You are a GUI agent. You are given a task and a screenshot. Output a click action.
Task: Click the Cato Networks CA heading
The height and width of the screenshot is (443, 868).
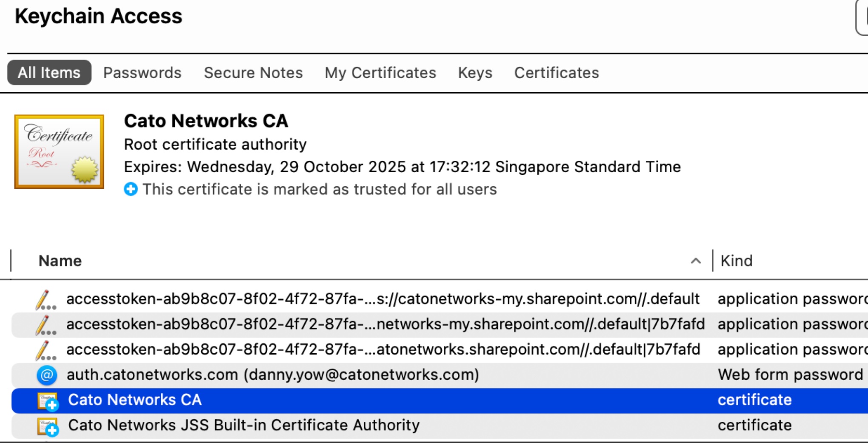[206, 121]
